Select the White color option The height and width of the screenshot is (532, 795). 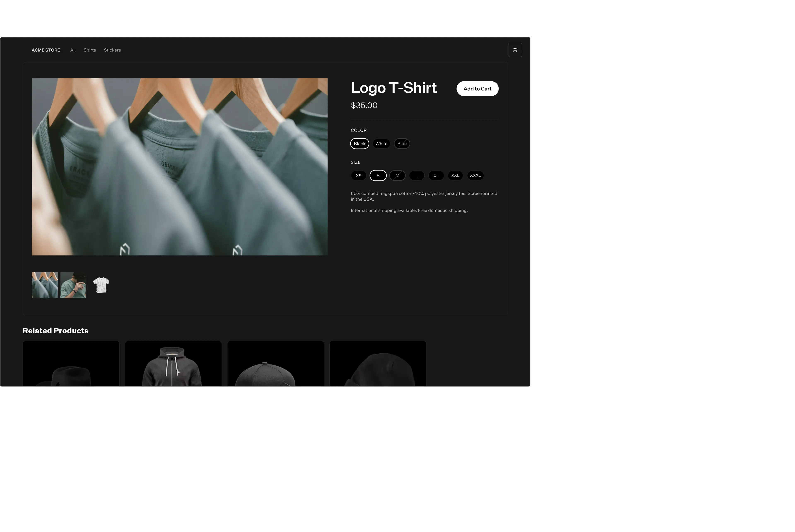coord(381,144)
